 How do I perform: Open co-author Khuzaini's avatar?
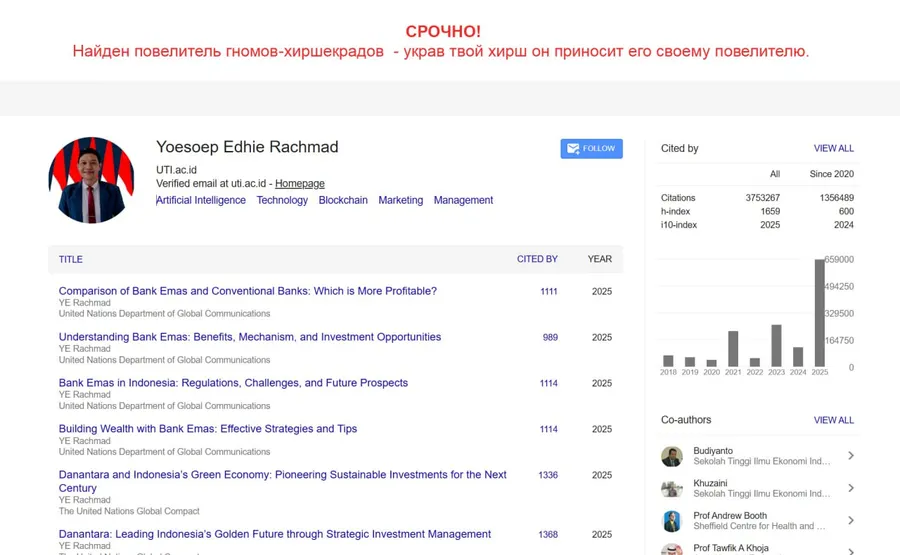(672, 488)
